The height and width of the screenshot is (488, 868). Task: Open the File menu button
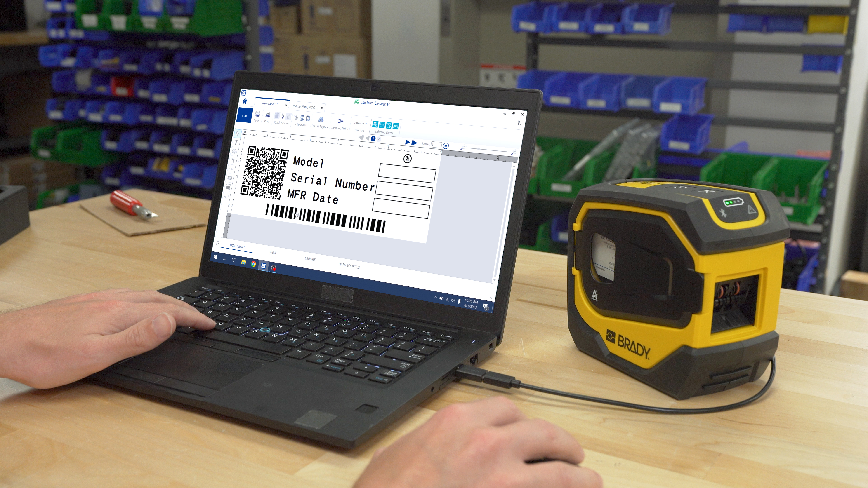click(x=245, y=115)
